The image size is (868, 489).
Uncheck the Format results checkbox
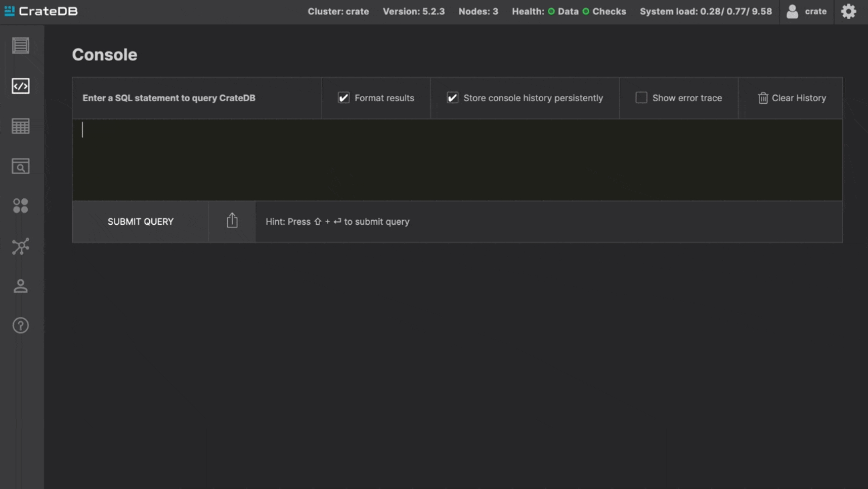pos(343,98)
